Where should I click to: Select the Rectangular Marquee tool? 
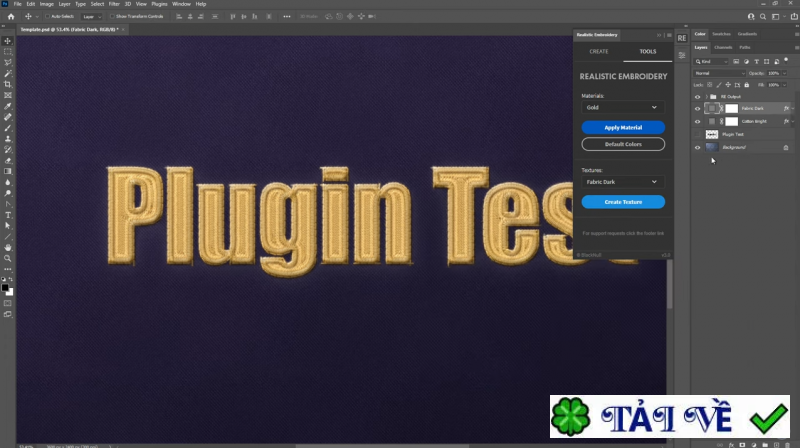(x=8, y=52)
